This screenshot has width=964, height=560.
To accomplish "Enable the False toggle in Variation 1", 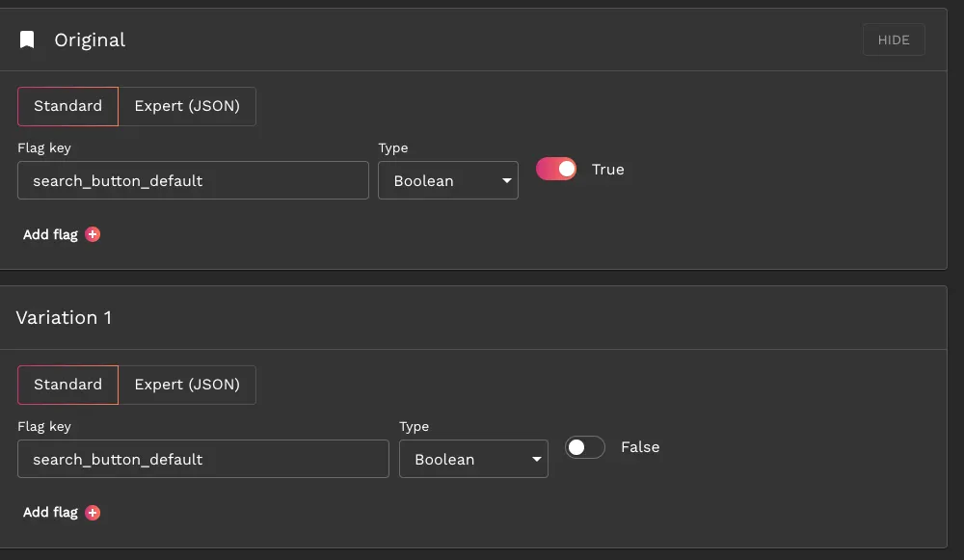I will (585, 447).
